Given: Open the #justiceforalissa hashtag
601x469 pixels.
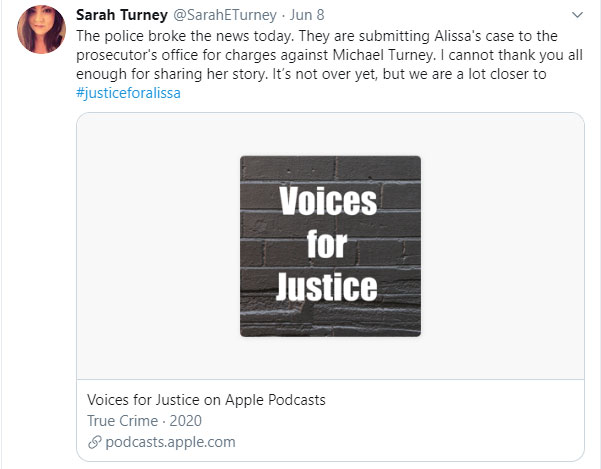Looking at the screenshot, I should click(x=128, y=93).
